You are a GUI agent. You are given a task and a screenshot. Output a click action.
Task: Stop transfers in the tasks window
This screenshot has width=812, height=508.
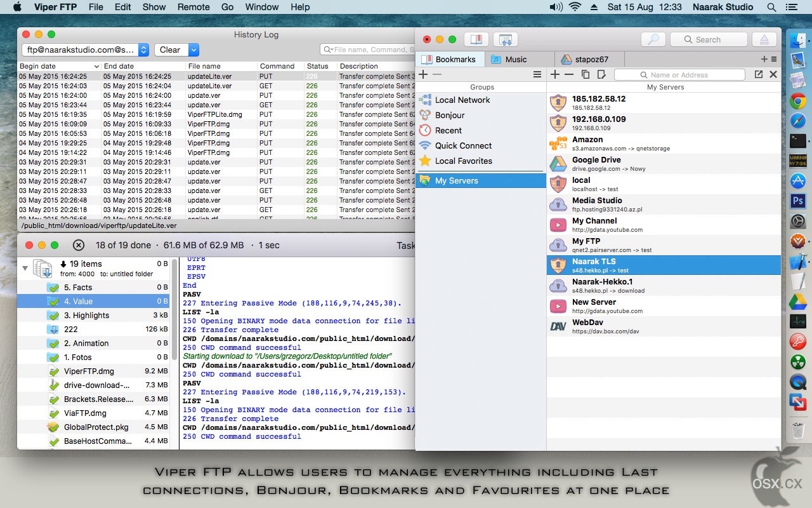pyautogui.click(x=78, y=245)
